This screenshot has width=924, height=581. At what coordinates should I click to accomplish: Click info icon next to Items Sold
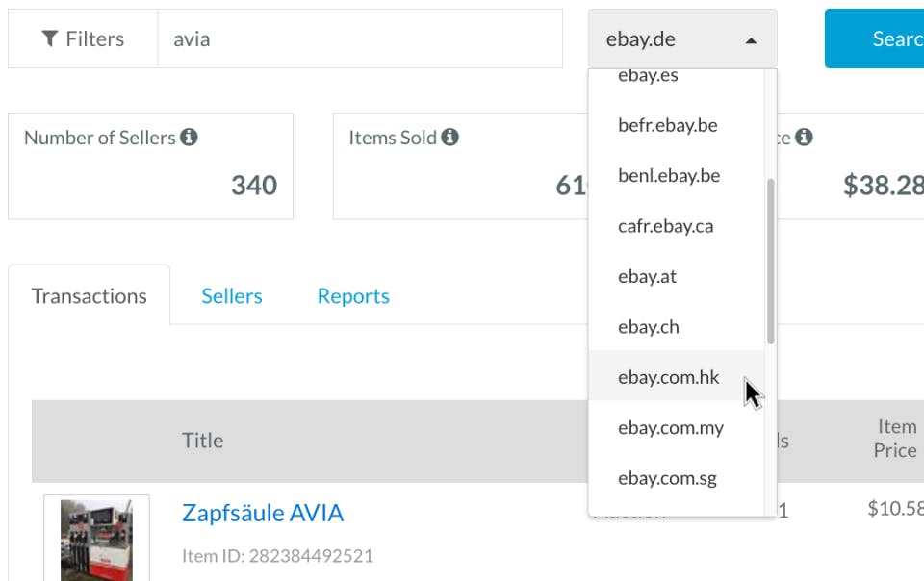click(449, 138)
